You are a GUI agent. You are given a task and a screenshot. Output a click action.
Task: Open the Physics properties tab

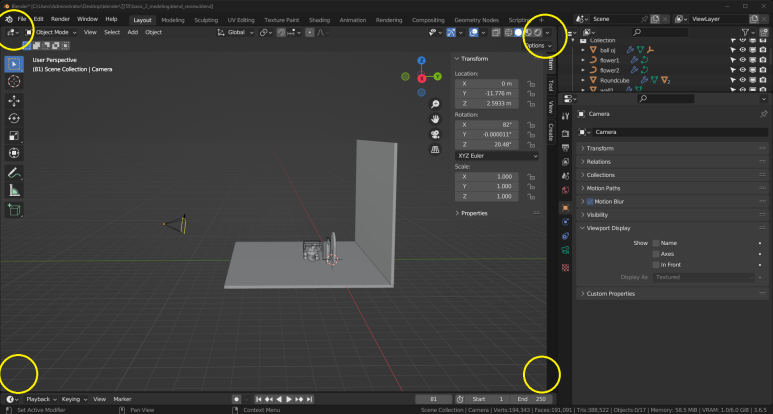pos(565,222)
